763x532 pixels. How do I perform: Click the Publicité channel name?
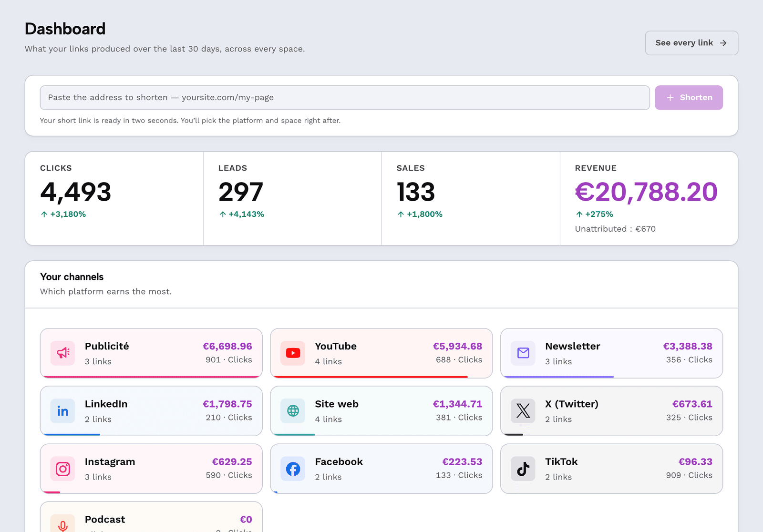pyautogui.click(x=107, y=346)
